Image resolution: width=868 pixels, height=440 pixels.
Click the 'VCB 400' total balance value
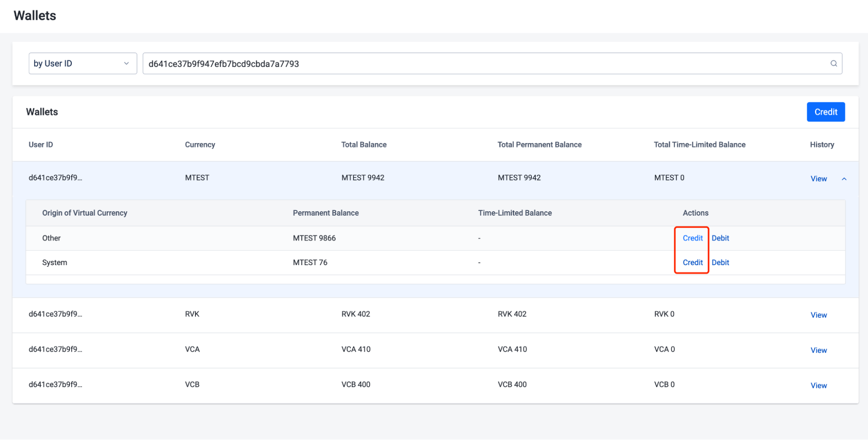(356, 384)
